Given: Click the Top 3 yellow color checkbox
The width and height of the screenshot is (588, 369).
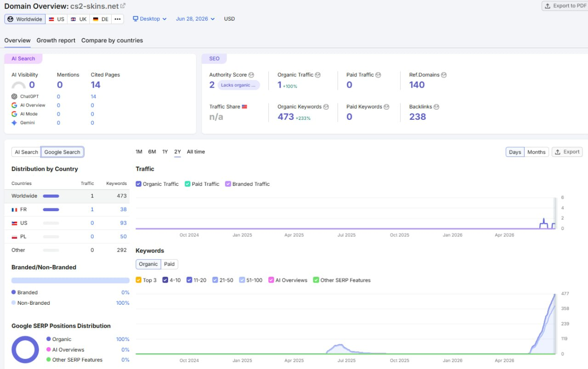Looking at the screenshot, I should point(139,280).
